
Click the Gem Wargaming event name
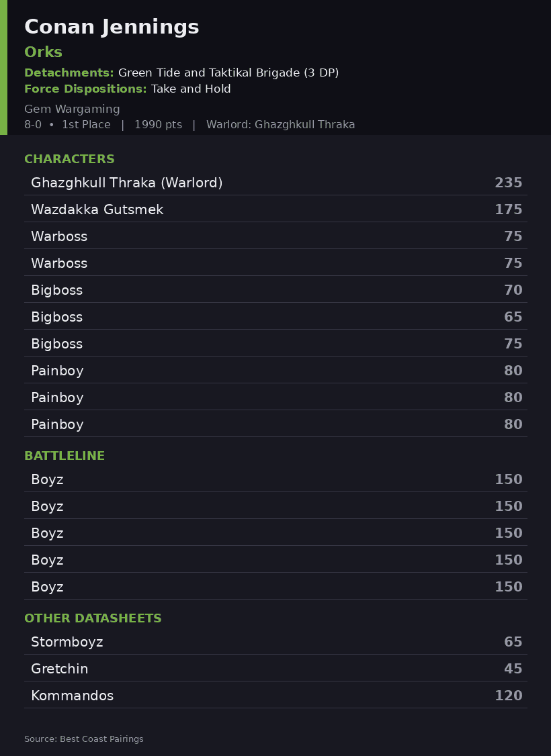(x=73, y=109)
